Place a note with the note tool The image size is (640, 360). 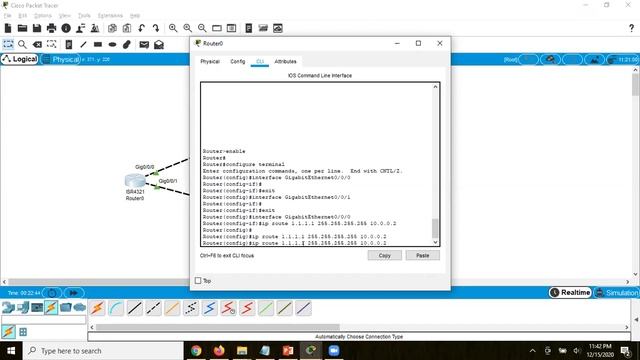(x=69, y=44)
